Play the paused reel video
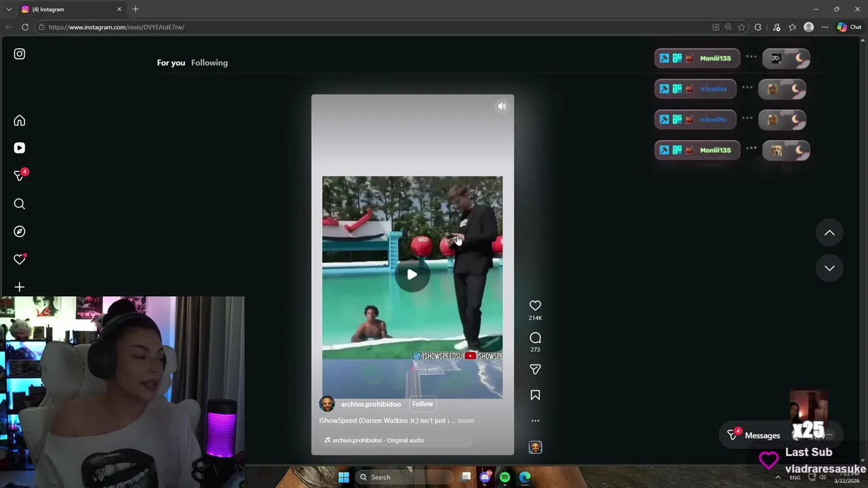This screenshot has width=868, height=488. click(412, 274)
